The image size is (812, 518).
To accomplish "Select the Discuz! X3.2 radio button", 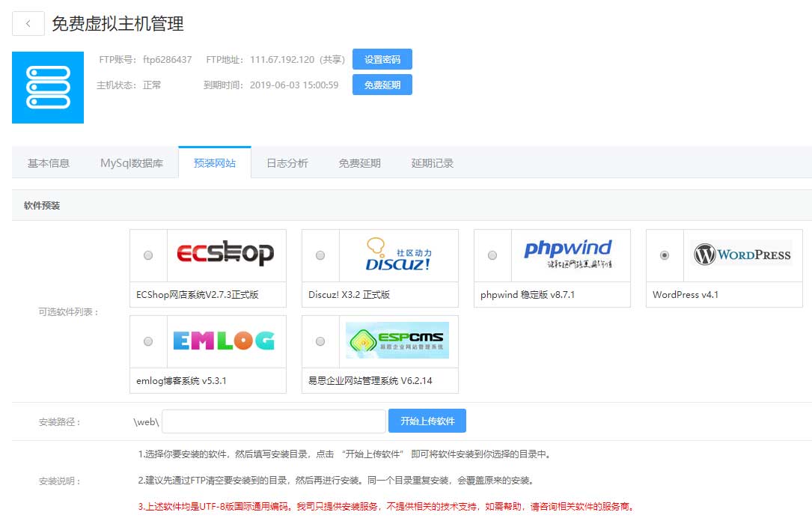I will click(x=320, y=255).
